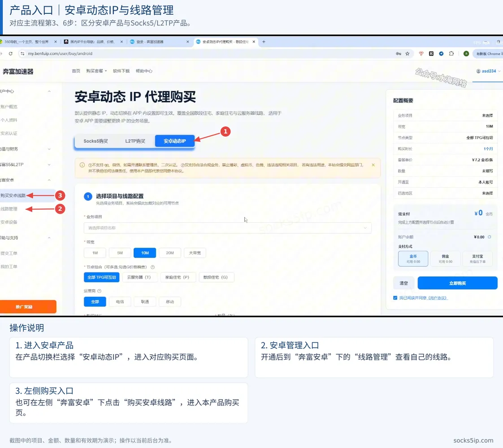Toggle 全部 TPG可互切 node option
The width and height of the screenshot is (503, 448).
coord(102,277)
